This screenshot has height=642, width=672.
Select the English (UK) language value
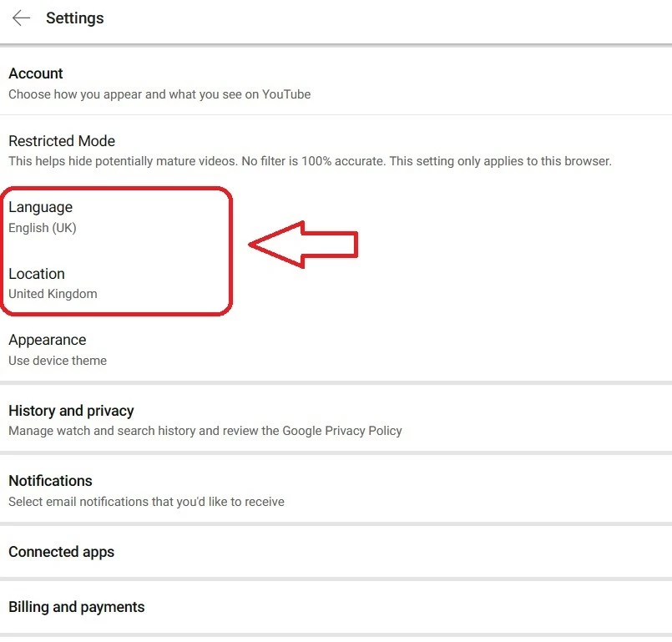(x=43, y=228)
